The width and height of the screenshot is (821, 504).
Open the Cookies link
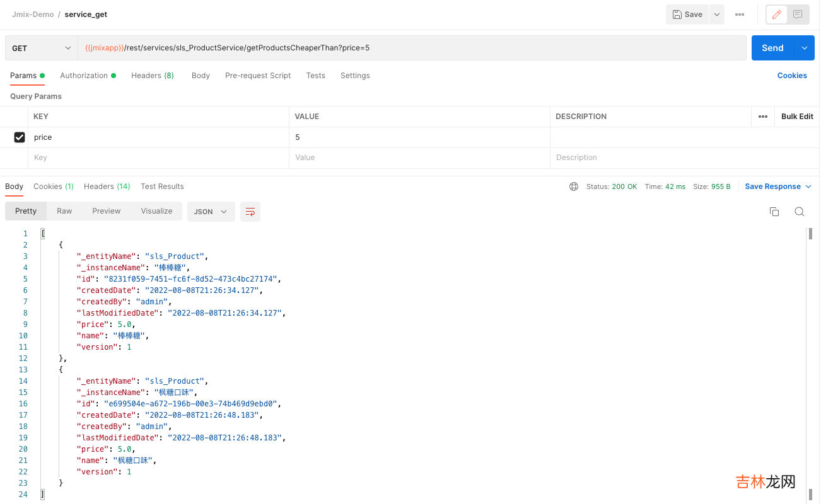tap(792, 76)
